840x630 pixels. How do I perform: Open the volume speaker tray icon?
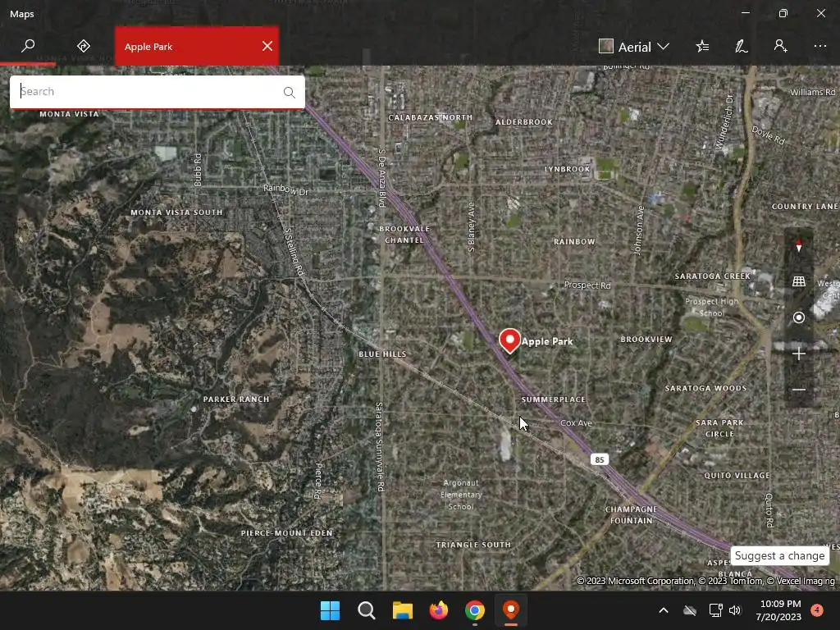[735, 610]
